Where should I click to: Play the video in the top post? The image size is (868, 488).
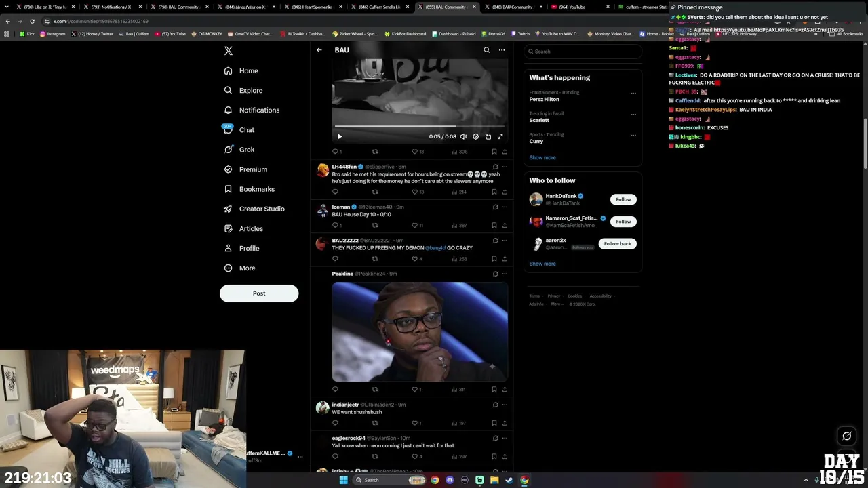tap(340, 136)
